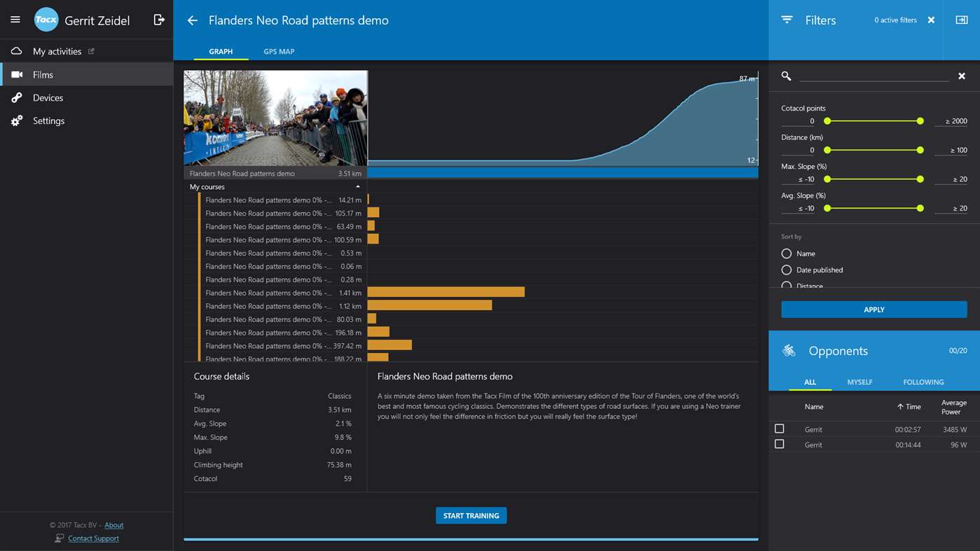Screen dimensions: 980x551
Task: Clear the search field with X
Action: [962, 76]
